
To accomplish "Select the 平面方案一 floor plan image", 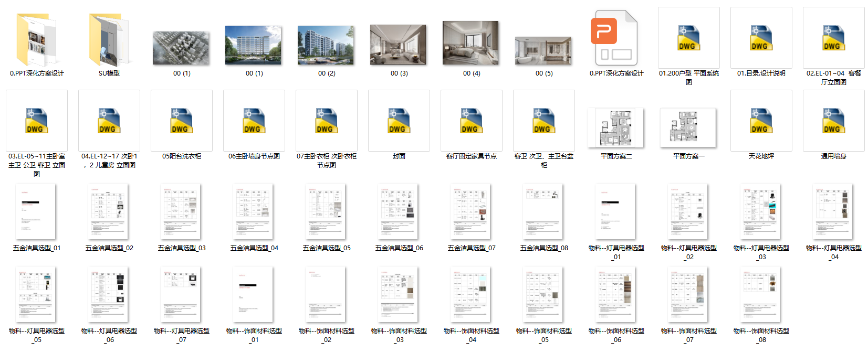I will (688, 127).
